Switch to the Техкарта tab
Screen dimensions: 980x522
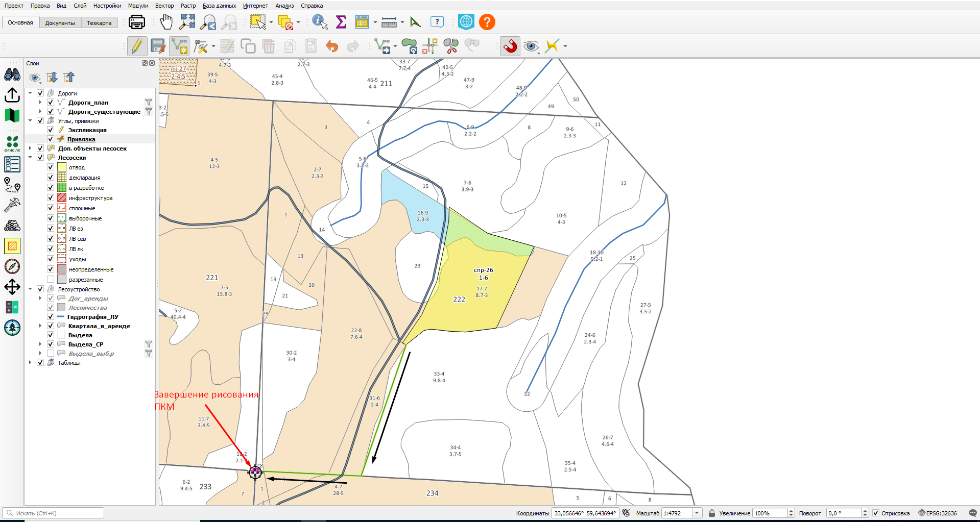pos(99,23)
